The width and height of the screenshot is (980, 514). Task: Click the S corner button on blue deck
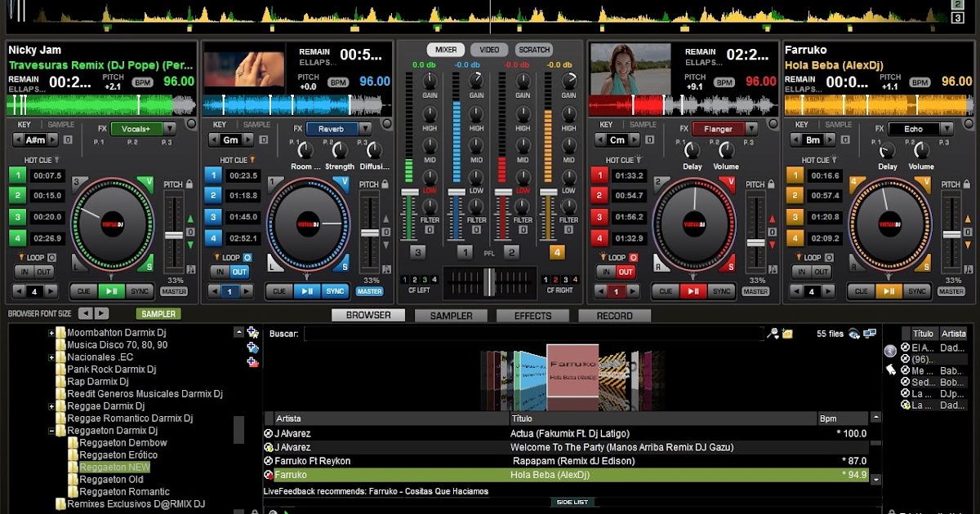pyautogui.click(x=344, y=265)
